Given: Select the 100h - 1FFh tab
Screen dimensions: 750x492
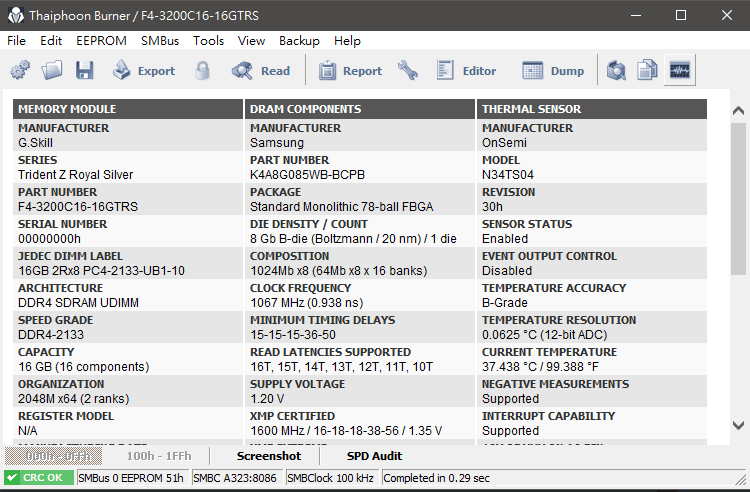Looking at the screenshot, I should [x=159, y=456].
